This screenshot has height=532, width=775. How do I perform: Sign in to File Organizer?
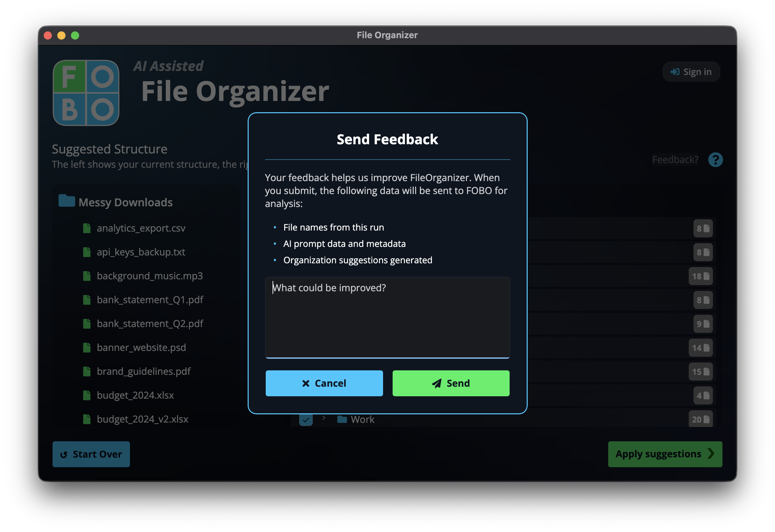[x=691, y=71]
